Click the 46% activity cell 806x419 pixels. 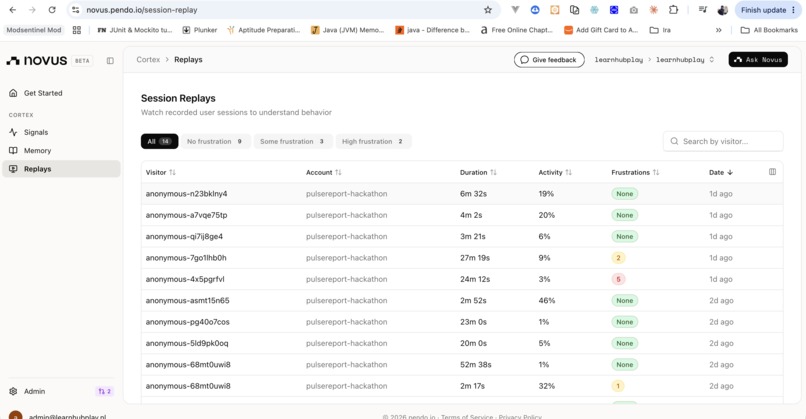[546, 300]
